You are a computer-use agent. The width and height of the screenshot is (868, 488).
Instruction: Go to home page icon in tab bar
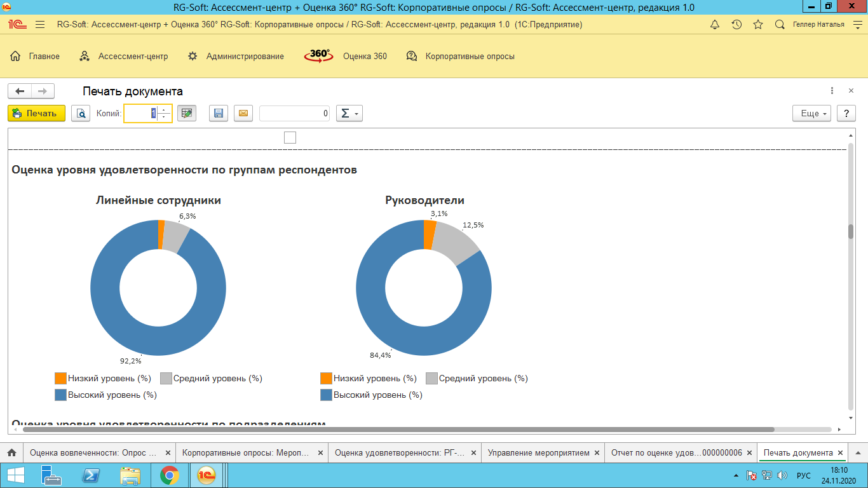click(11, 453)
